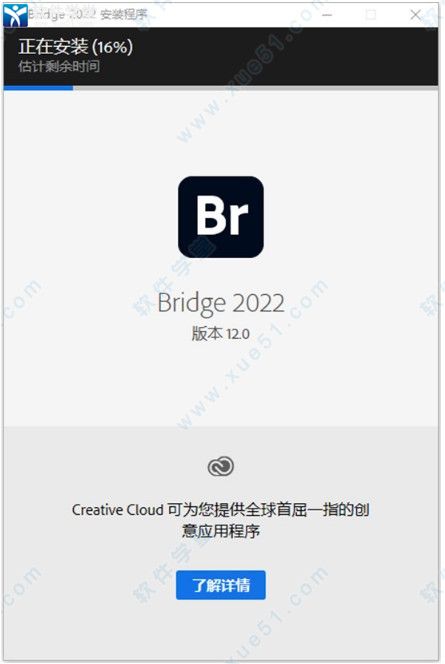Viewport: 445px width, 664px height.
Task: Click the unfilled gray progress bar track
Action: click(255, 88)
